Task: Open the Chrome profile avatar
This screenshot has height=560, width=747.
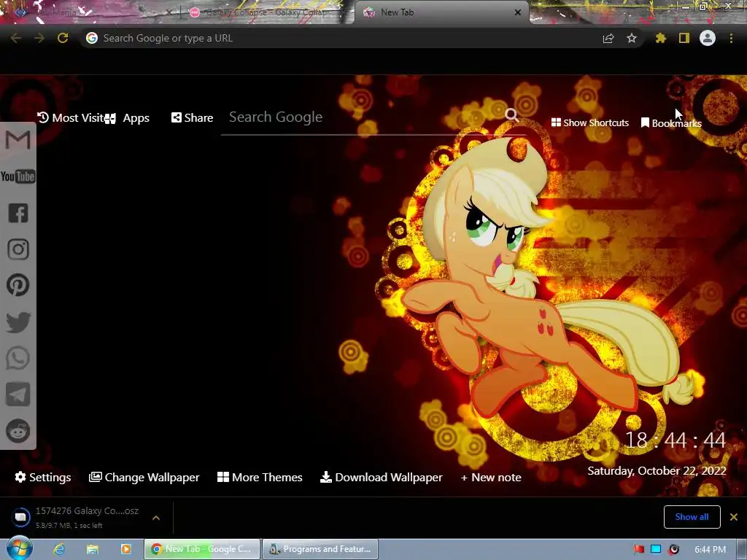Action: tap(708, 38)
